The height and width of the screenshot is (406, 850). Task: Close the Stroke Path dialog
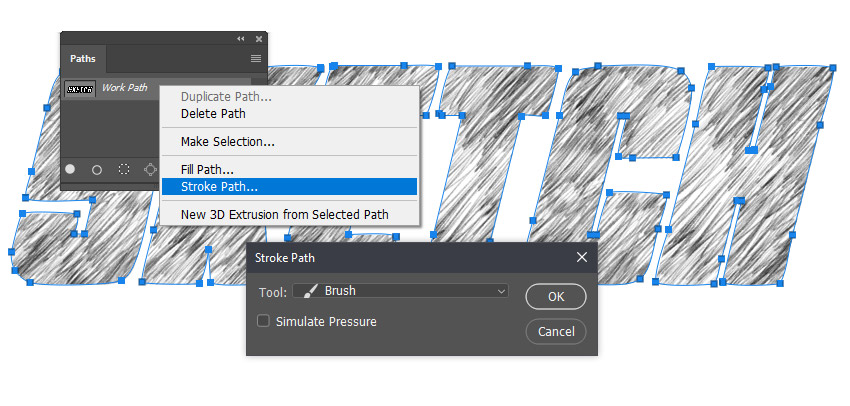pyautogui.click(x=582, y=257)
